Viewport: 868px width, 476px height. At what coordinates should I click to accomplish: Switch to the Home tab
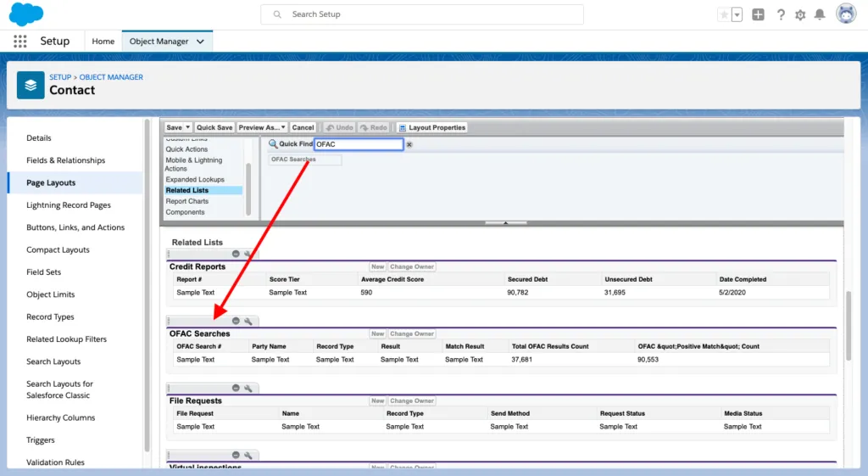tap(103, 41)
